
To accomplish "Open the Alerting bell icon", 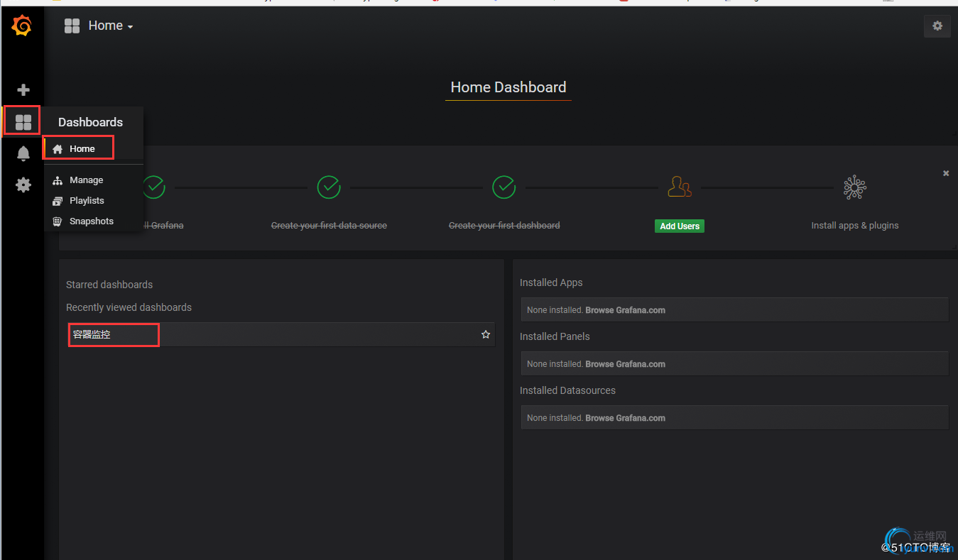I will pos(23,153).
